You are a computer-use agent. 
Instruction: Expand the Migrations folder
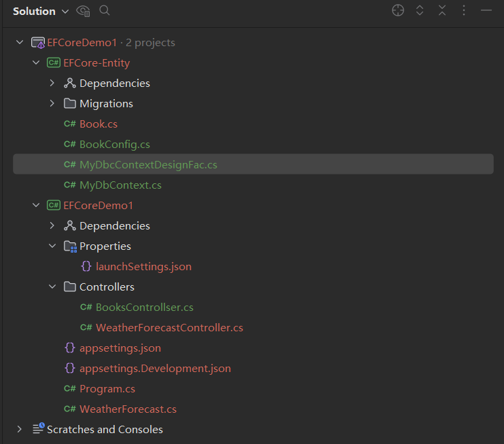point(52,104)
